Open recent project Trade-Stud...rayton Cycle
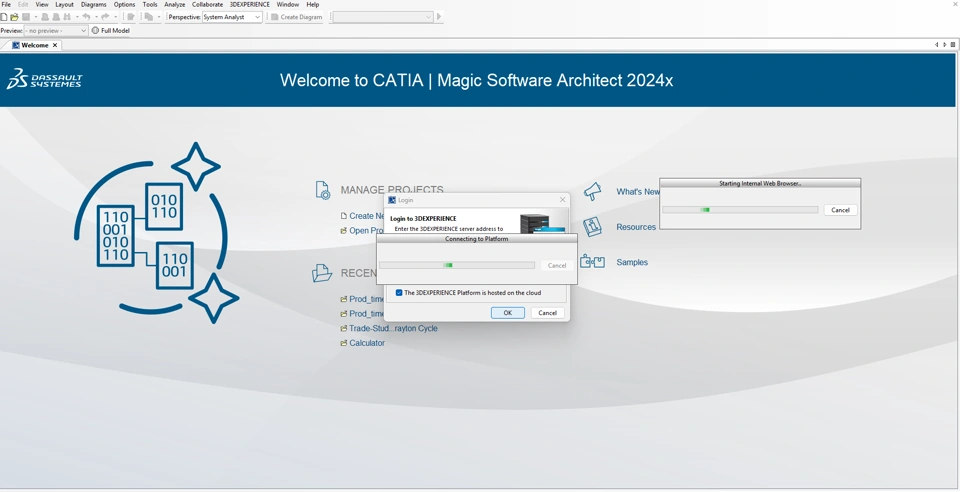 point(393,329)
